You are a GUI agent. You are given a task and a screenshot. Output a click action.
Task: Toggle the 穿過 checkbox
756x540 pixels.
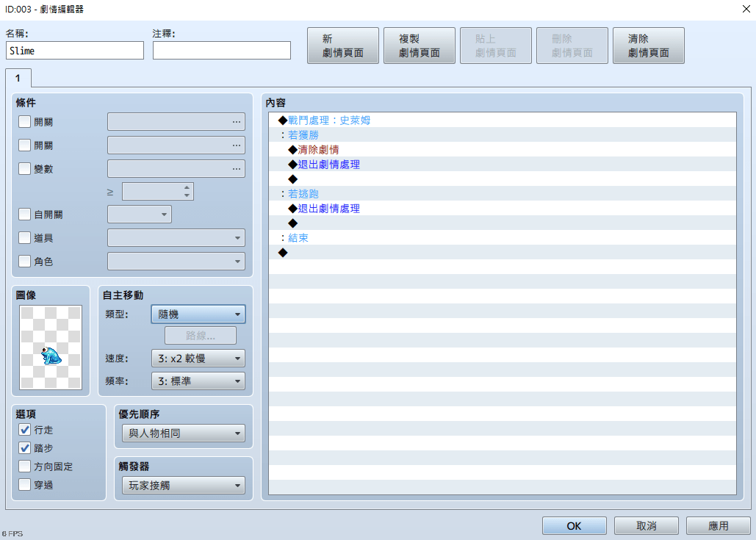pyautogui.click(x=25, y=485)
